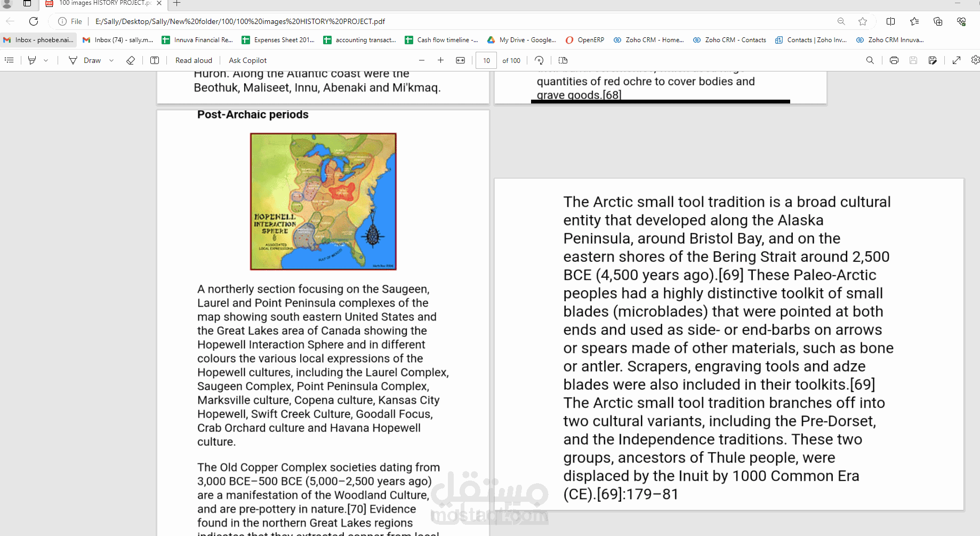Open the Tab actions menu icon
This screenshot has height=536, width=980.
coord(27,4)
